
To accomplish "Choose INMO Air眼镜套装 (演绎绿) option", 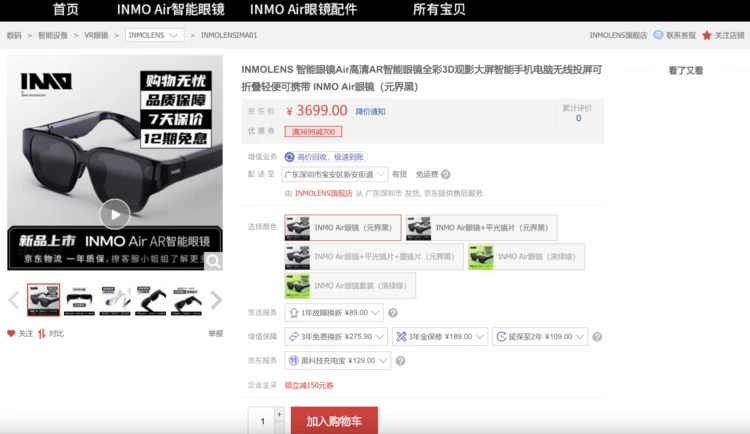I will [x=350, y=286].
